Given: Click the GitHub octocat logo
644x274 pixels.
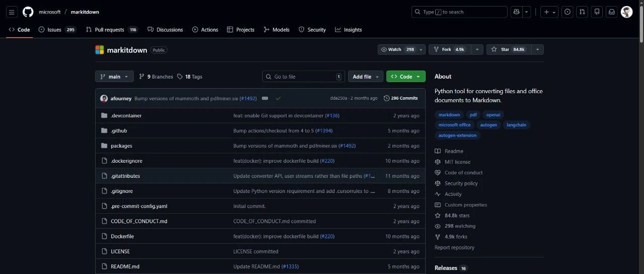Looking at the screenshot, I should pos(28,12).
